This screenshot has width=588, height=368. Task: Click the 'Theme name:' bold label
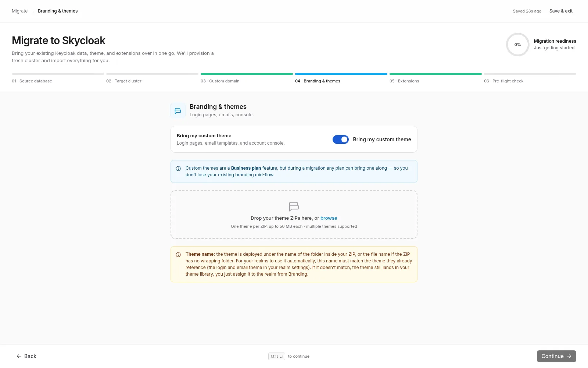point(200,254)
